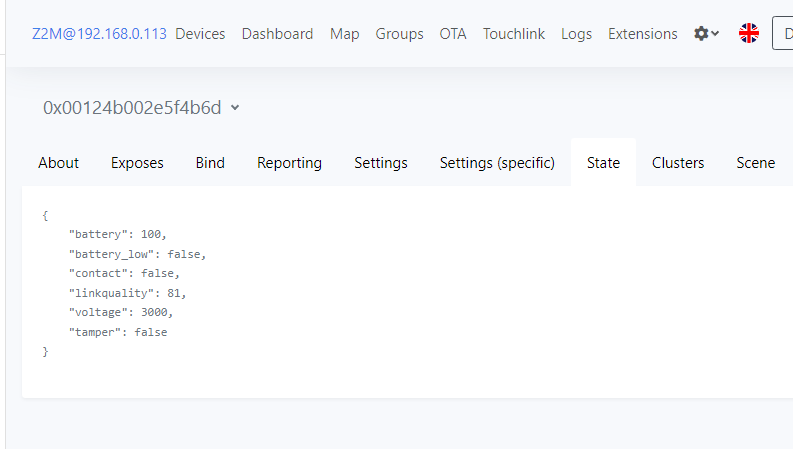Change language via UK flag icon

click(748, 33)
